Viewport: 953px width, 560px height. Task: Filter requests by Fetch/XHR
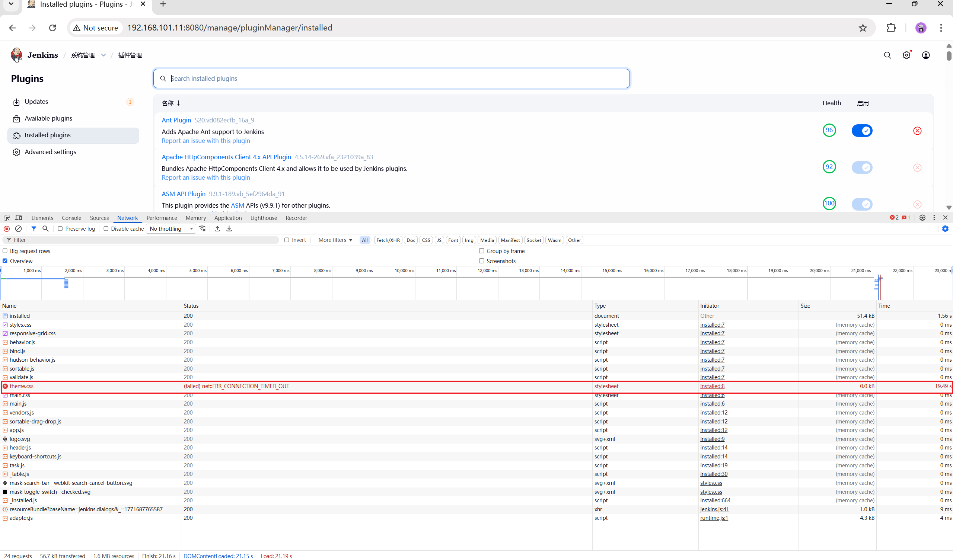click(388, 240)
